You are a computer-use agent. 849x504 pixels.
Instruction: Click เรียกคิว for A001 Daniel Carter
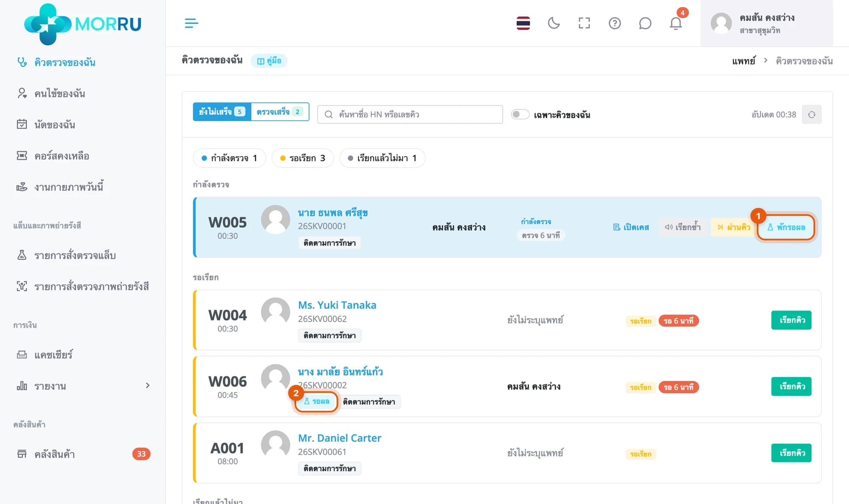(791, 453)
